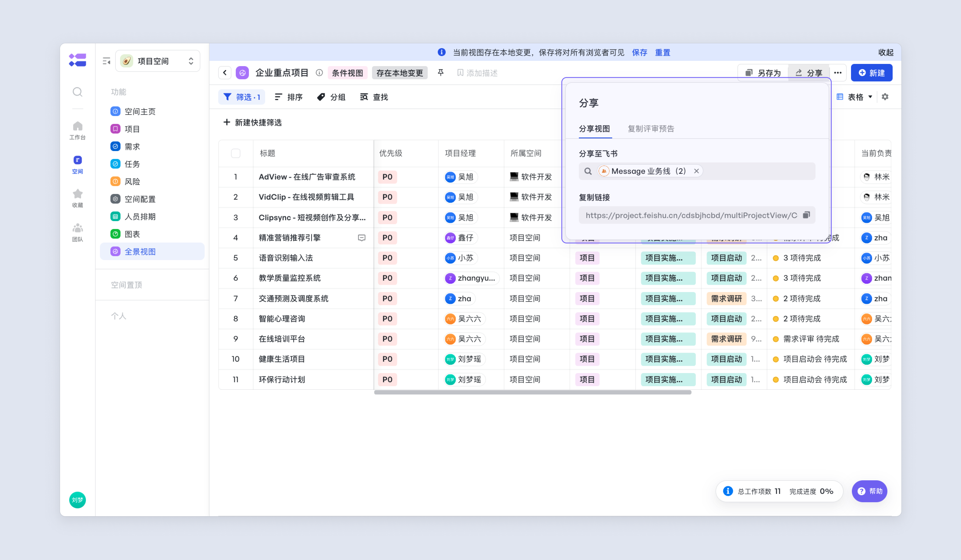Click the info icon next to 企业重点项目
This screenshot has width=961, height=560.
(x=319, y=73)
